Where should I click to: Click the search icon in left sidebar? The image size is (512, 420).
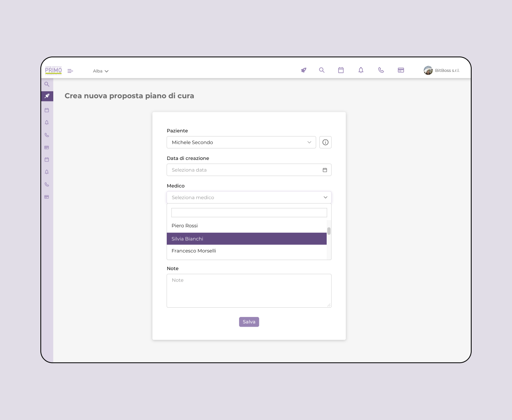[x=47, y=84]
